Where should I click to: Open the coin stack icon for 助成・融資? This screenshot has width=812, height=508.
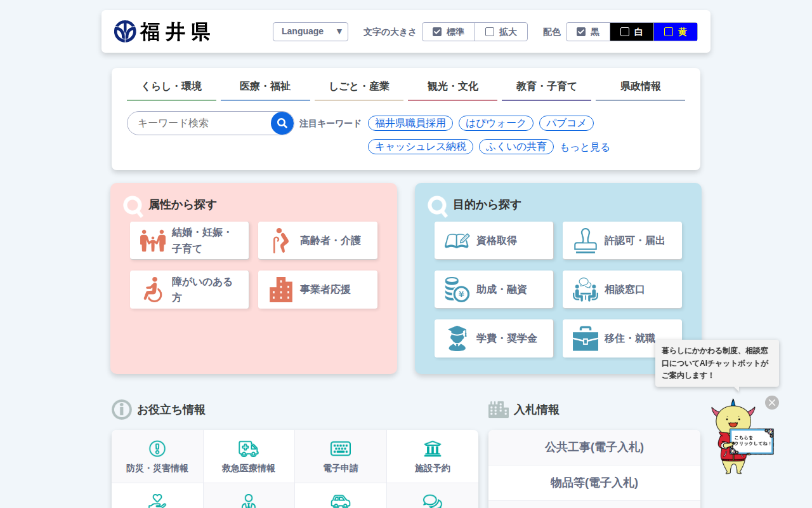[457, 290]
